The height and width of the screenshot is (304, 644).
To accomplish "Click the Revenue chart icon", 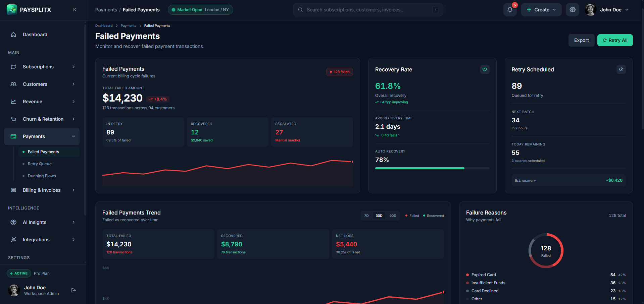I will pyautogui.click(x=13, y=102).
